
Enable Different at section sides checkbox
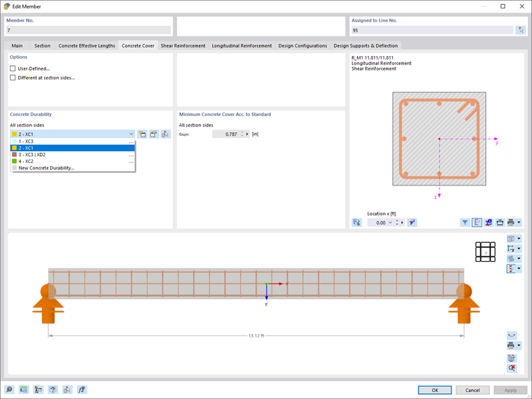pos(13,78)
